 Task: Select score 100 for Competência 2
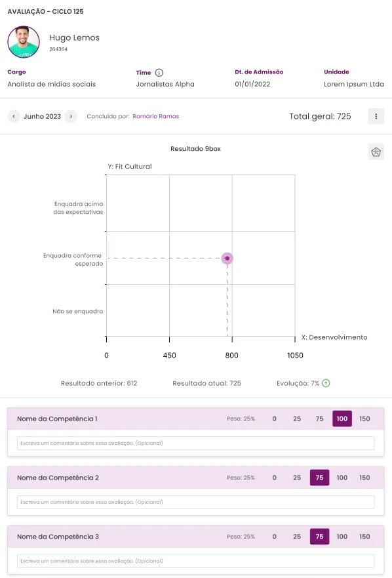pyautogui.click(x=342, y=478)
